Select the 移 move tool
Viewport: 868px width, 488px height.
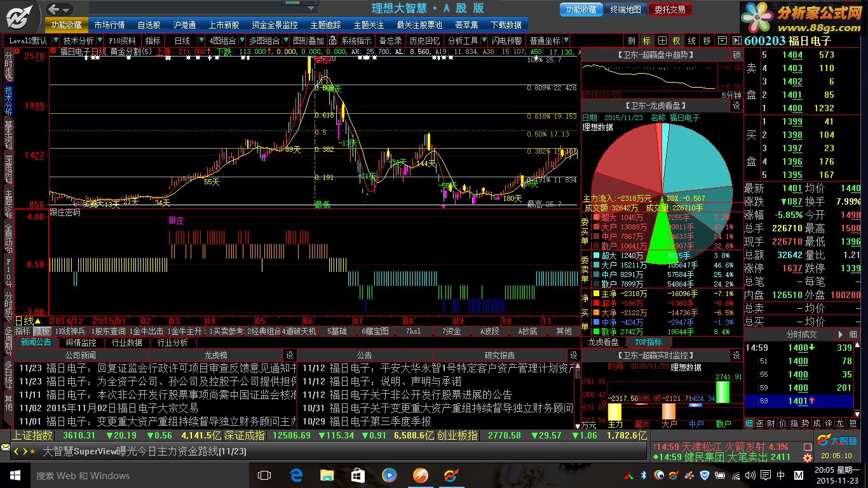click(x=707, y=41)
